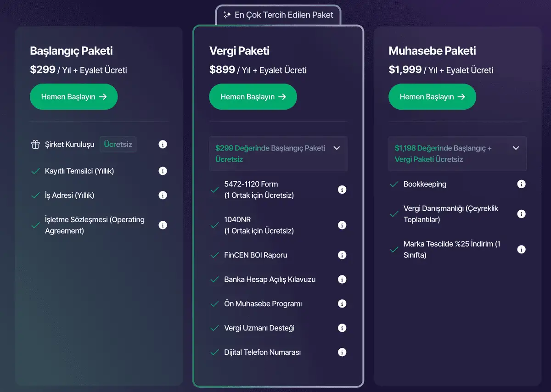Click the En Çok Tercih Edilen Paket label

click(284, 15)
